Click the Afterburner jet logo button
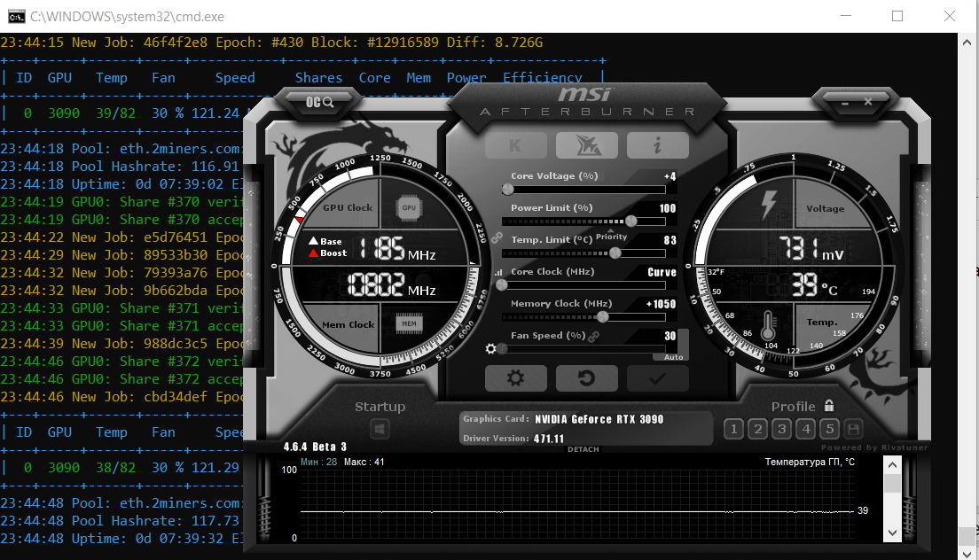Screen dimensions: 979x560 587,145
